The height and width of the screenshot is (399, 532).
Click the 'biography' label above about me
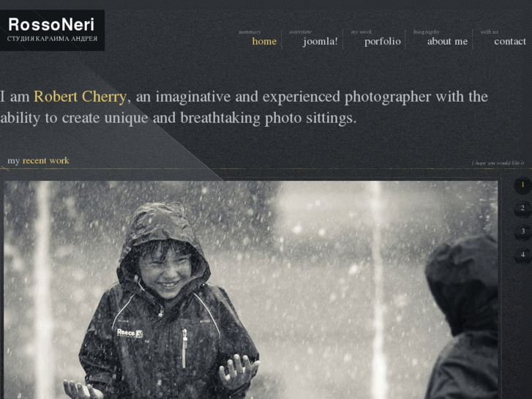(x=427, y=32)
